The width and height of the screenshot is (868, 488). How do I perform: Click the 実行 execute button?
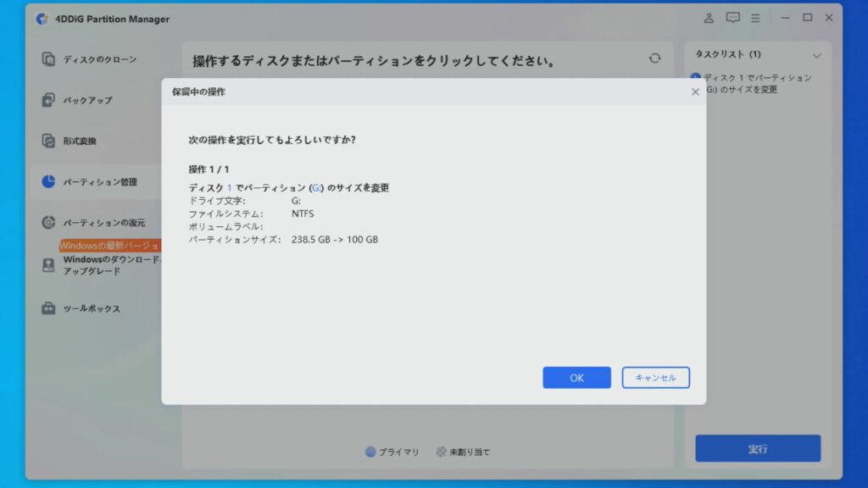pyautogui.click(x=758, y=448)
